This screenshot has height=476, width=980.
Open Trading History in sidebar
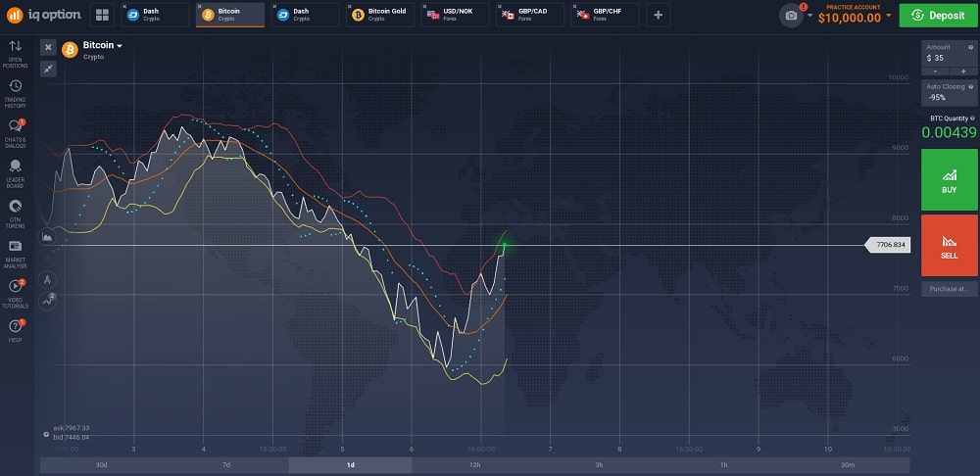[x=16, y=91]
